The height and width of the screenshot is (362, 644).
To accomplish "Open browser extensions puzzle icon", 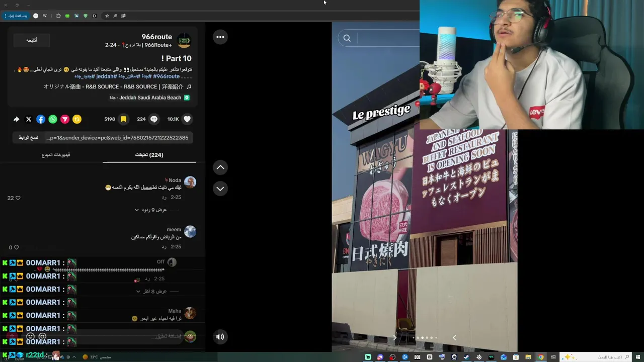I will click(58, 16).
